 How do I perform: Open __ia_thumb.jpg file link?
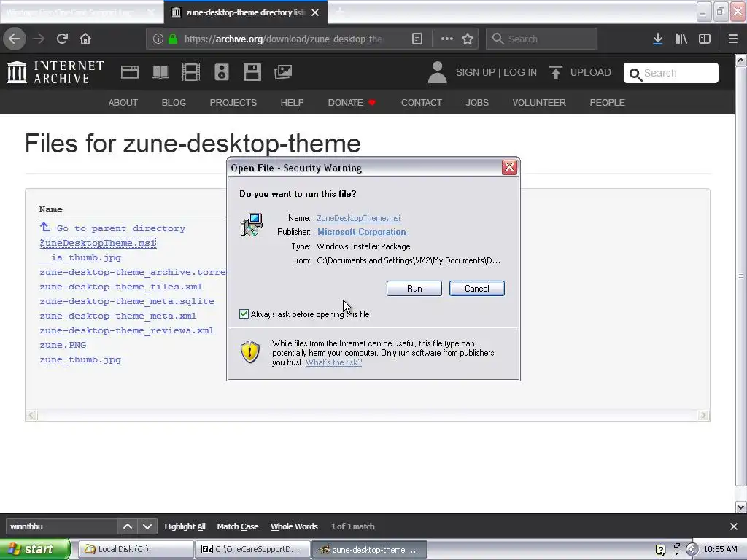tap(80, 257)
